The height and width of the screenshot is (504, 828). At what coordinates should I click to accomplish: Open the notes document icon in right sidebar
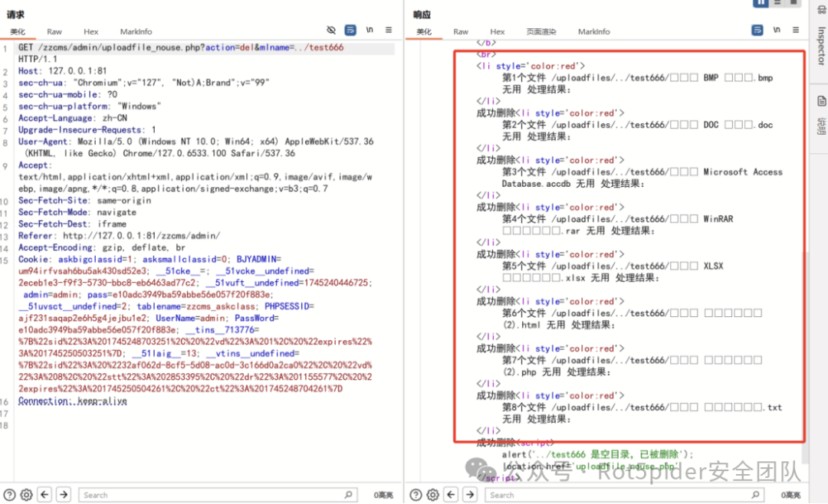821,101
